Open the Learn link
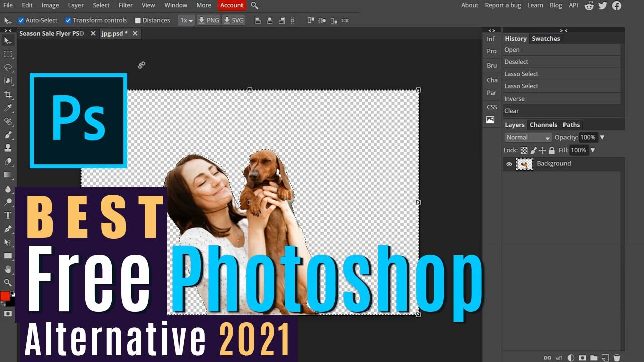 click(x=535, y=5)
